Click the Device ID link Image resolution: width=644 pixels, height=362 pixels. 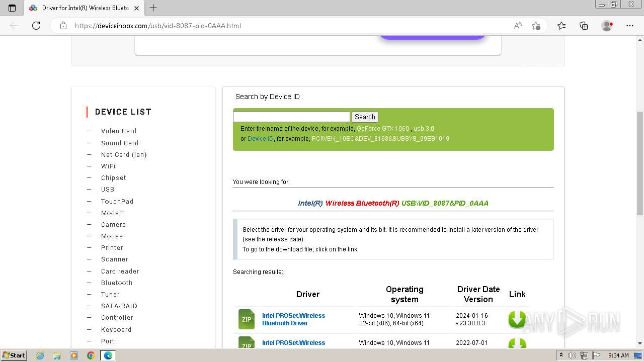point(261,138)
